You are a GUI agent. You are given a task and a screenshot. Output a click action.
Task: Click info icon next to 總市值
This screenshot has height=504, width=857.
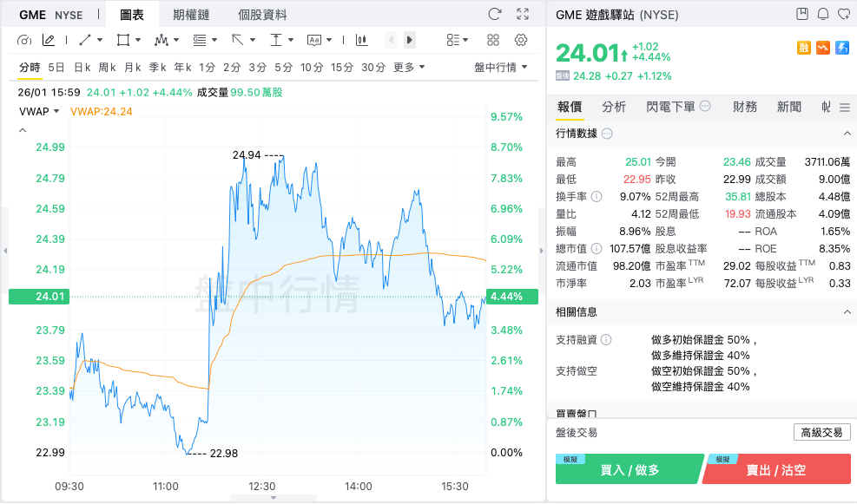597,248
